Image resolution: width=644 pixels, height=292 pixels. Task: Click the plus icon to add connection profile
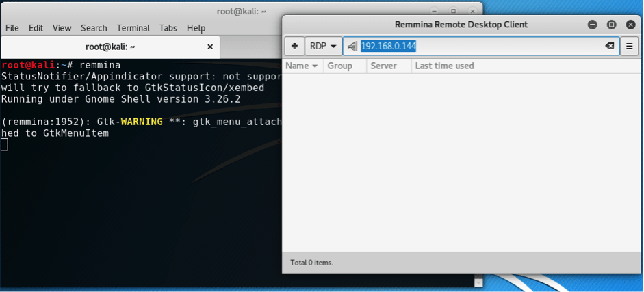click(x=294, y=46)
